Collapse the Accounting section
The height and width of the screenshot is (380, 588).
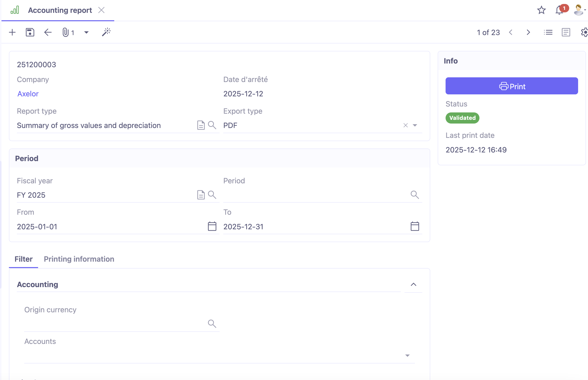[x=413, y=285]
